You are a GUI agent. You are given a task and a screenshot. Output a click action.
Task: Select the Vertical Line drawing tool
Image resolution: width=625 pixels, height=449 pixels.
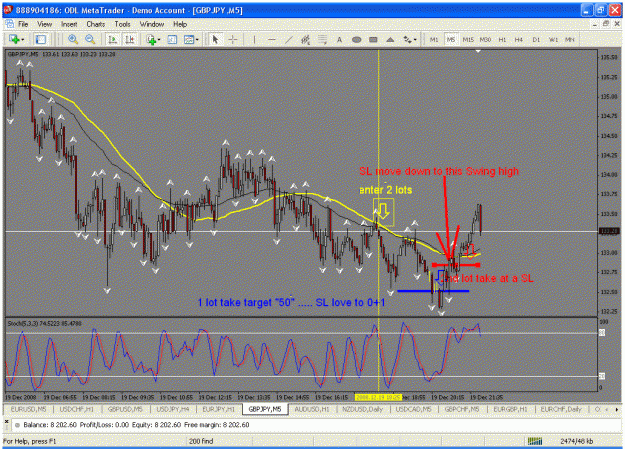254,39
